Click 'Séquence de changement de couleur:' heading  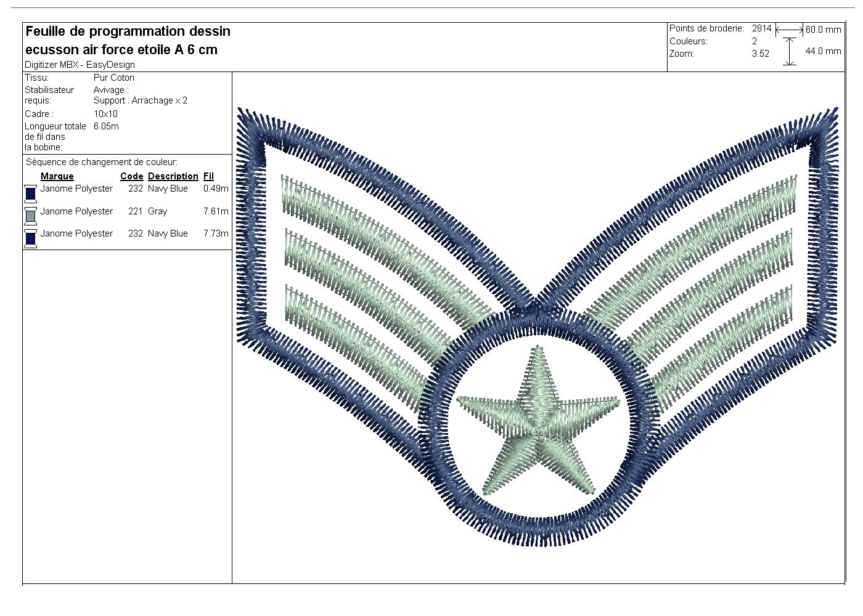[x=102, y=162]
